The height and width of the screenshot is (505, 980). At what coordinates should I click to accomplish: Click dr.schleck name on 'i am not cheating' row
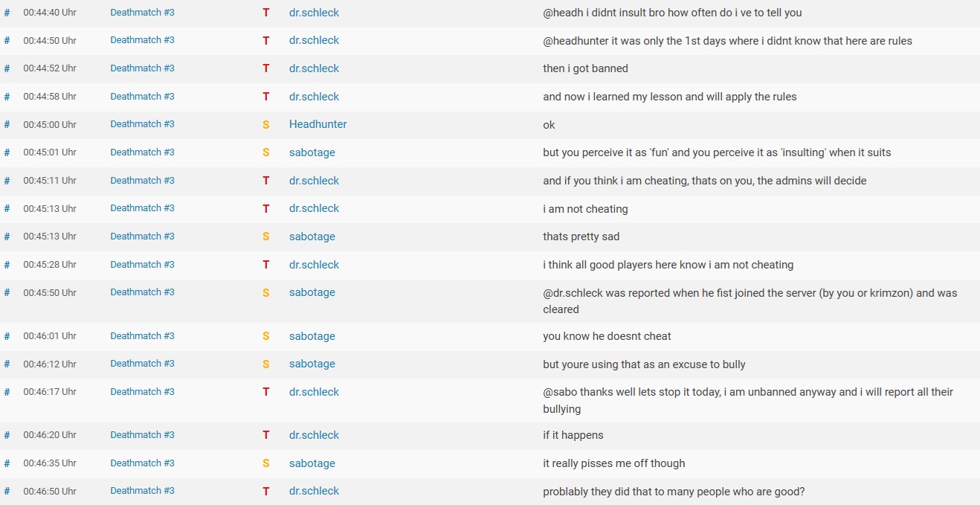coord(314,208)
